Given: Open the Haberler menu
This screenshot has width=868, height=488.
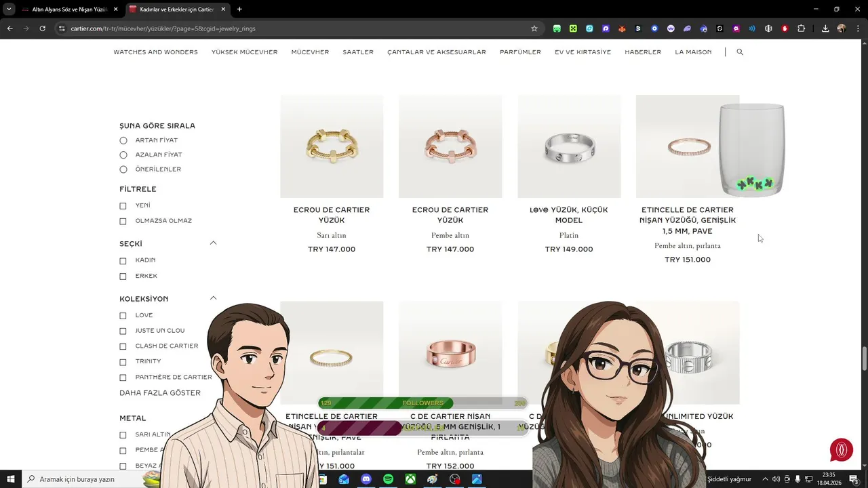Looking at the screenshot, I should point(643,52).
